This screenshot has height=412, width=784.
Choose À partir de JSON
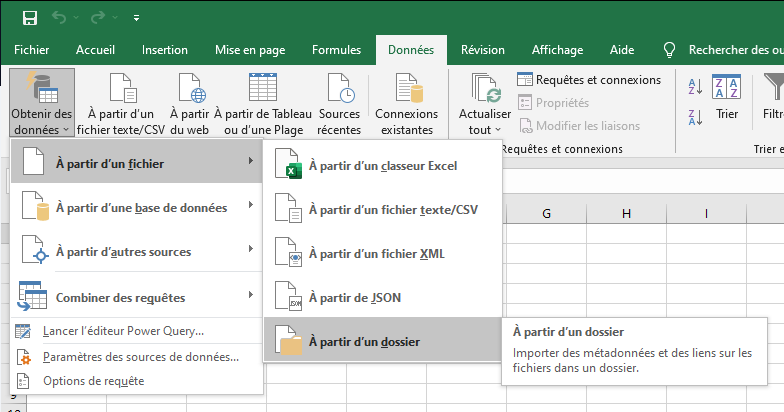[x=382, y=298]
